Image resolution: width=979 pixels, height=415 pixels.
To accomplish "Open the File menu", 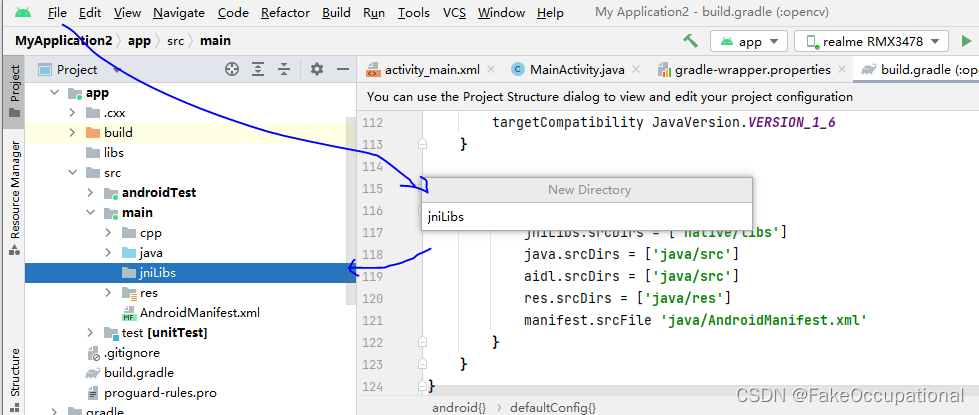I will pyautogui.click(x=57, y=12).
